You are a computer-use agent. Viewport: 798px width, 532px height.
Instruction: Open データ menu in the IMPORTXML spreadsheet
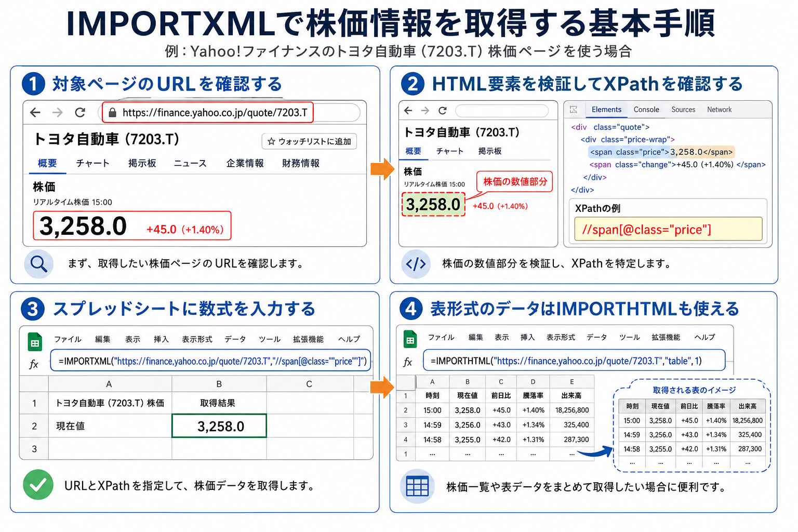tap(235, 339)
